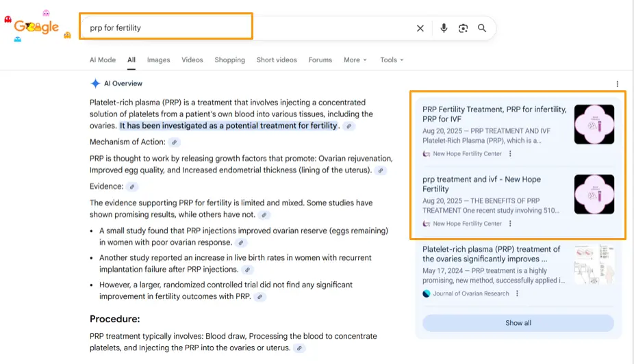
Task: Open the Tools dropdown
Action: pos(392,60)
